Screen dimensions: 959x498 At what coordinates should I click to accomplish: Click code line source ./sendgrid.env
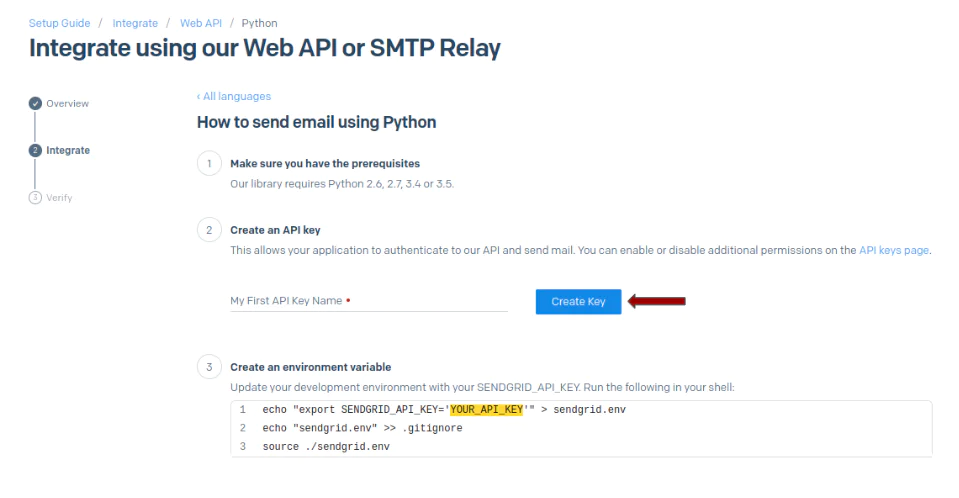point(326,446)
